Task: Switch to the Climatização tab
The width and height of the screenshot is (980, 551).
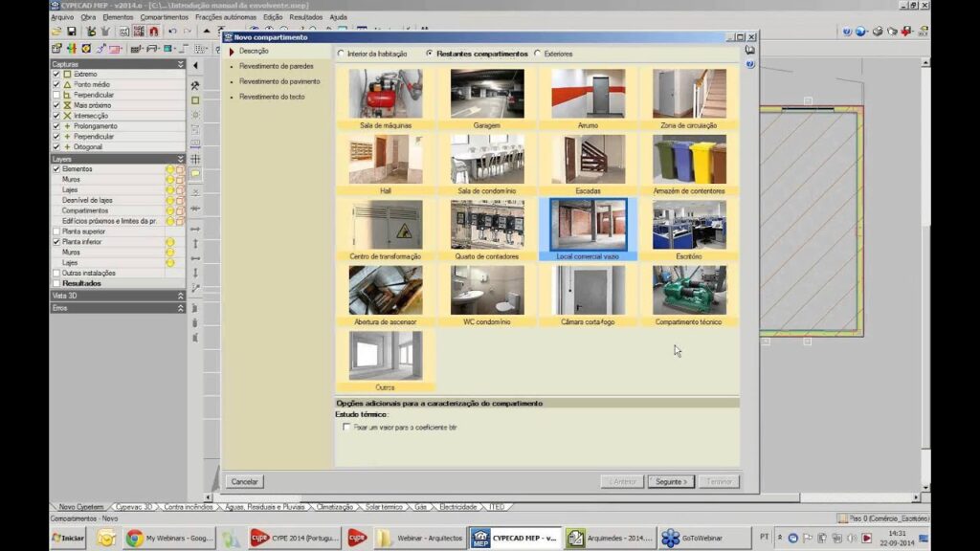Action: click(334, 507)
